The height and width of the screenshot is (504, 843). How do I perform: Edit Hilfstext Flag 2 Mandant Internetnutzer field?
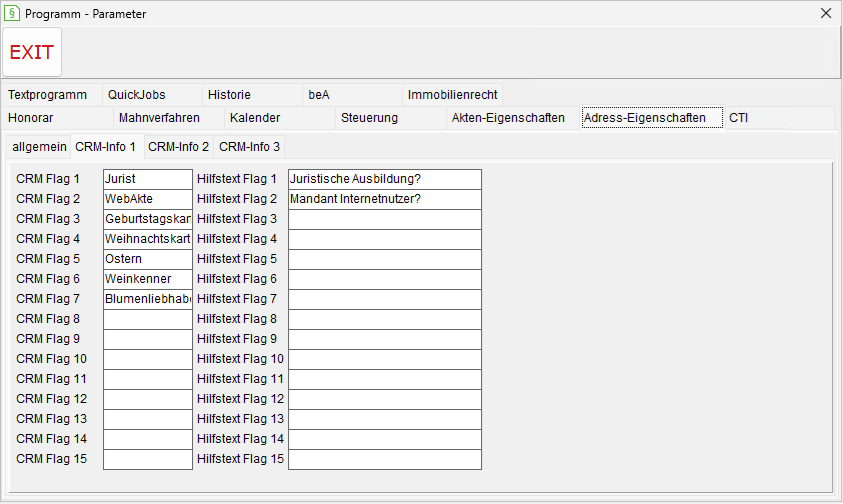[x=385, y=199]
